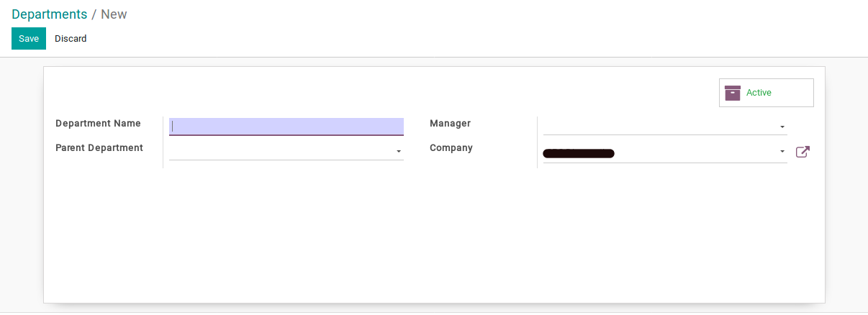Image resolution: width=868 pixels, height=315 pixels.
Task: Go back to Departments breadcrumb
Action: [49, 14]
